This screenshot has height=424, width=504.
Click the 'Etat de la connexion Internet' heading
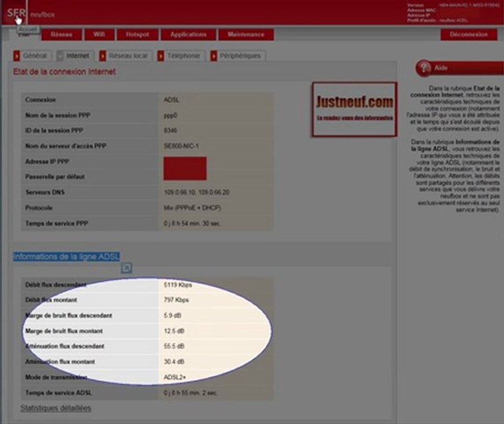point(64,72)
